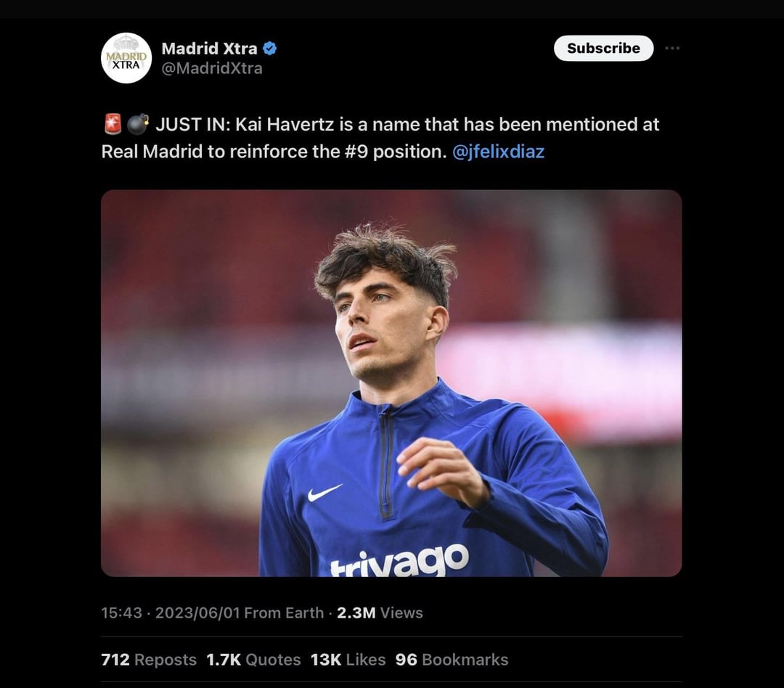
Task: Show the 712 Reposts list
Action: pyautogui.click(x=149, y=660)
